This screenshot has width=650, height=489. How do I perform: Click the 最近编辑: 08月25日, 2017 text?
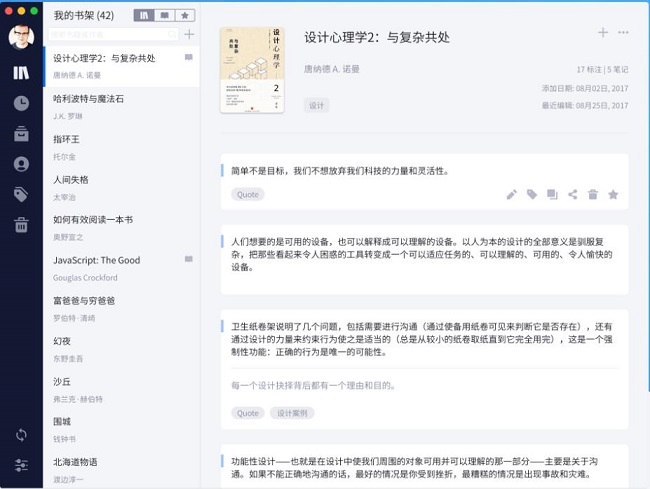tap(585, 105)
